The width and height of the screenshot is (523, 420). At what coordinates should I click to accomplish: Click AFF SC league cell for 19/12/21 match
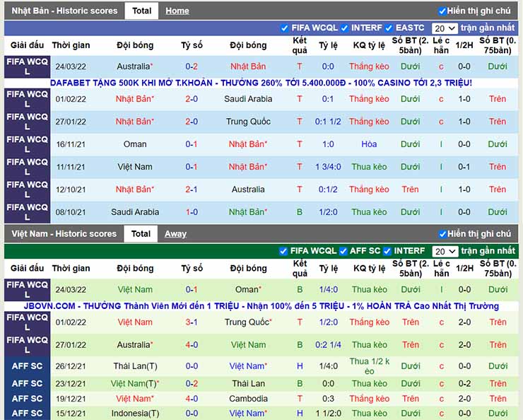(x=27, y=399)
